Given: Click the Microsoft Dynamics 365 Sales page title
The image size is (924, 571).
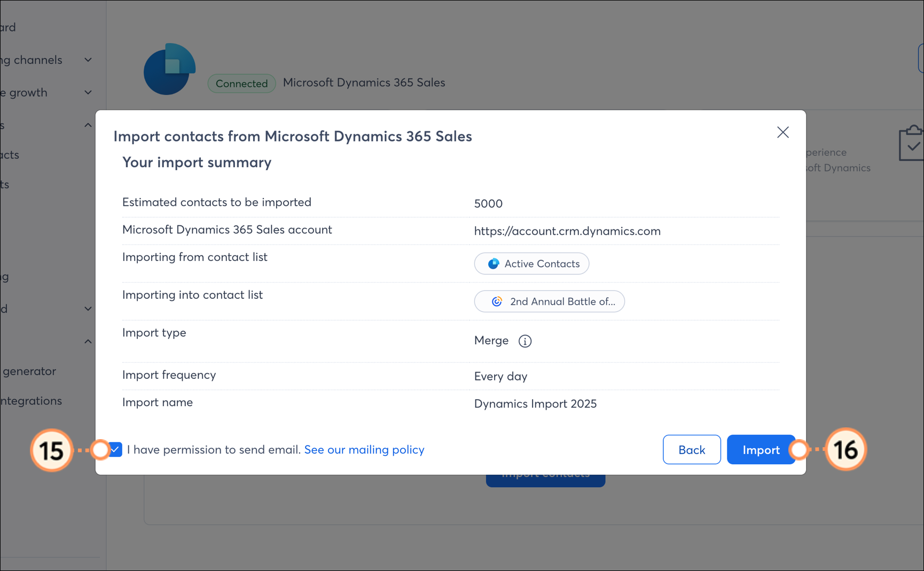Looking at the screenshot, I should click(x=364, y=83).
